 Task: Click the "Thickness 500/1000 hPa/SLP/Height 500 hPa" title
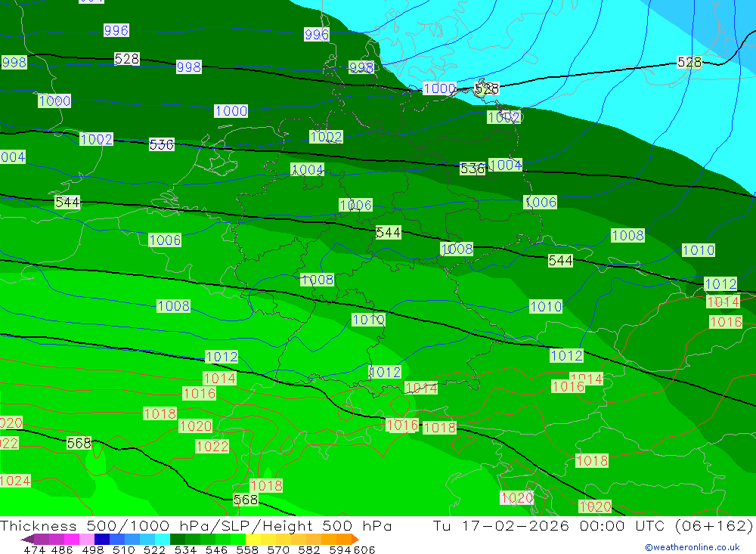pyautogui.click(x=196, y=525)
